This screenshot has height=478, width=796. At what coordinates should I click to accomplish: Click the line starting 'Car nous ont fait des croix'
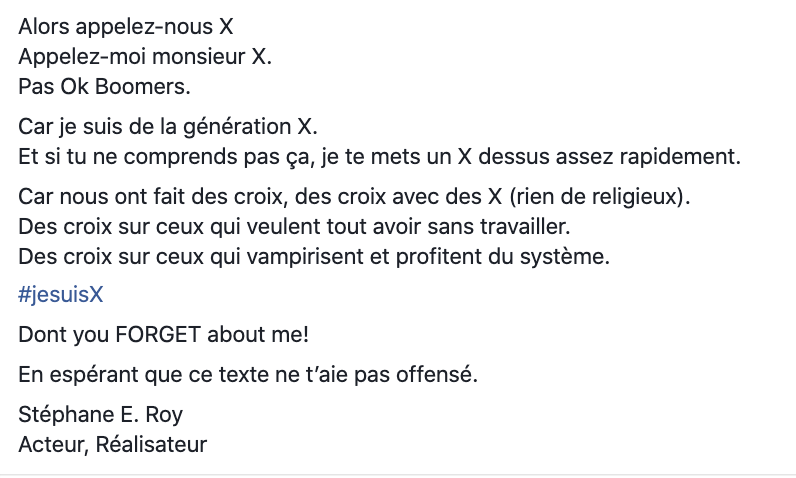point(354,197)
